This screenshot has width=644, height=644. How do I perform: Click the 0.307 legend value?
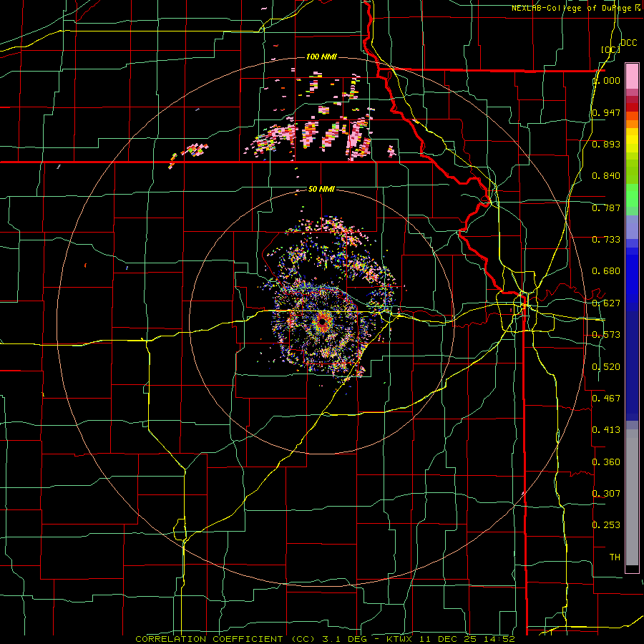click(606, 494)
